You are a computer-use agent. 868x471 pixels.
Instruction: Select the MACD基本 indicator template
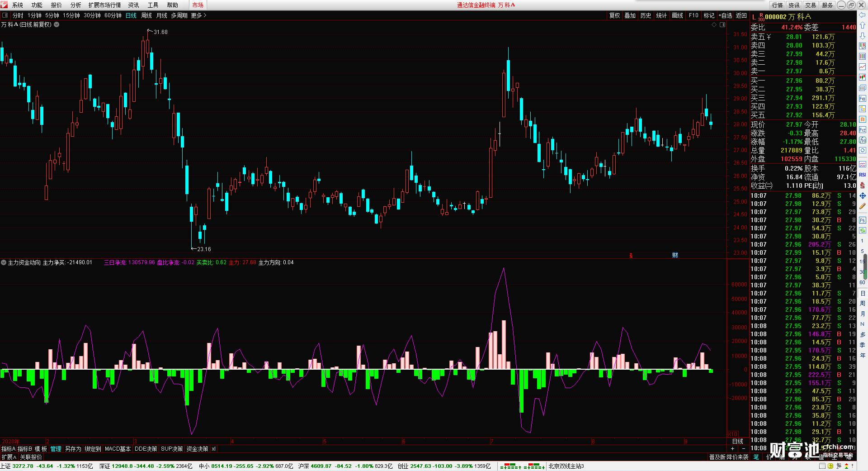pos(118,449)
